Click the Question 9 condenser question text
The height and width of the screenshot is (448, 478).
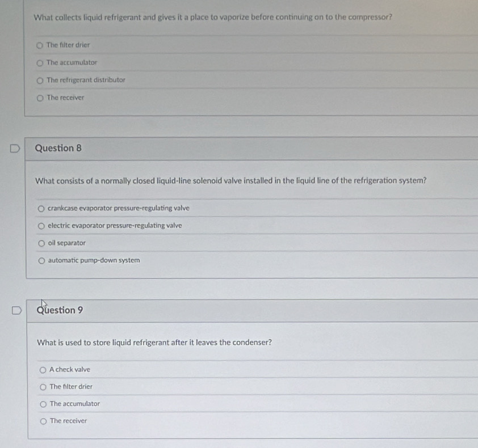tap(154, 343)
